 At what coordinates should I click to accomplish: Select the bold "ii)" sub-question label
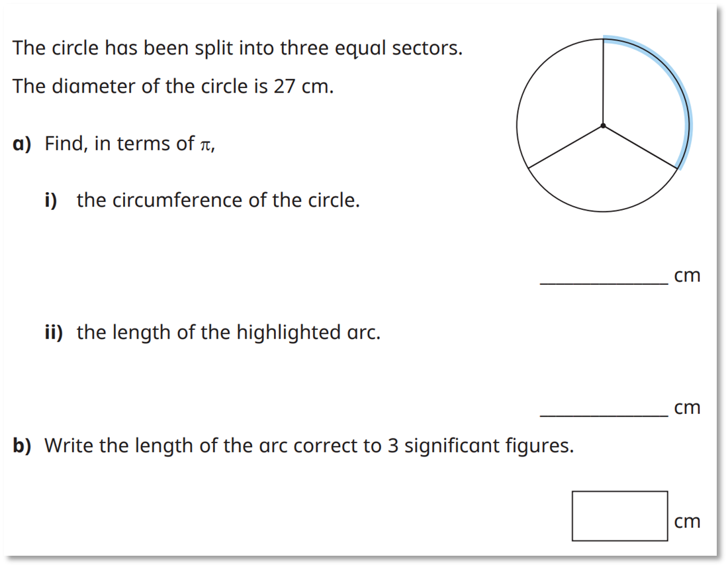tap(54, 332)
